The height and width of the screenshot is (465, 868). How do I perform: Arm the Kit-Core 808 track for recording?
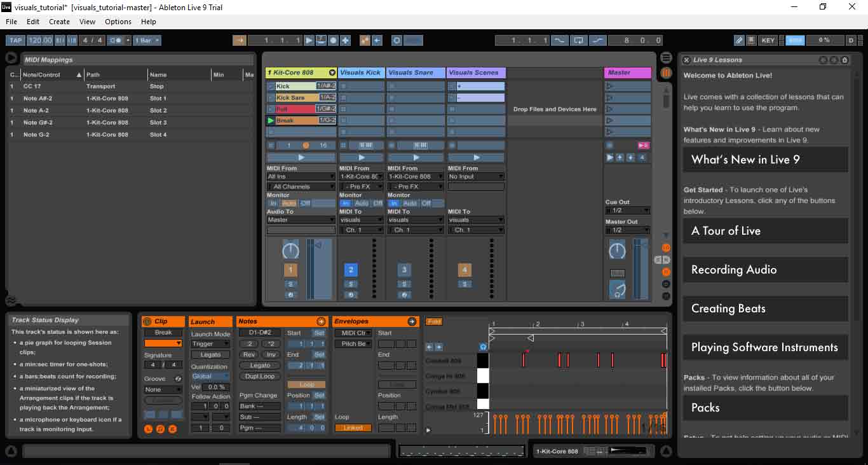(290, 295)
